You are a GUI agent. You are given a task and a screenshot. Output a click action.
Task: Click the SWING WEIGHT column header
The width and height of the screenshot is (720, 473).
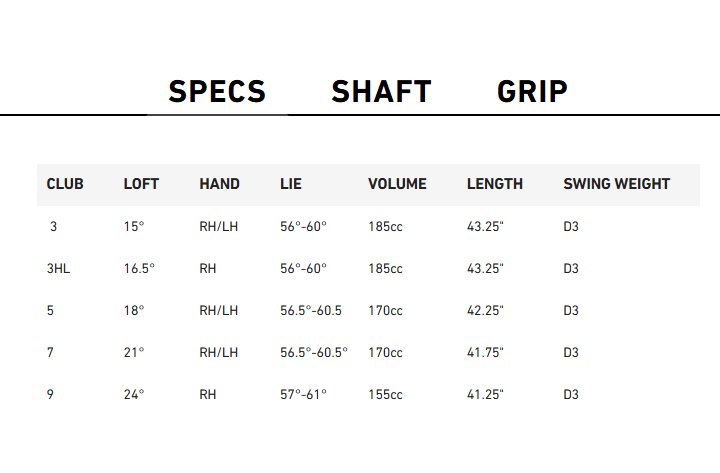coord(616,184)
